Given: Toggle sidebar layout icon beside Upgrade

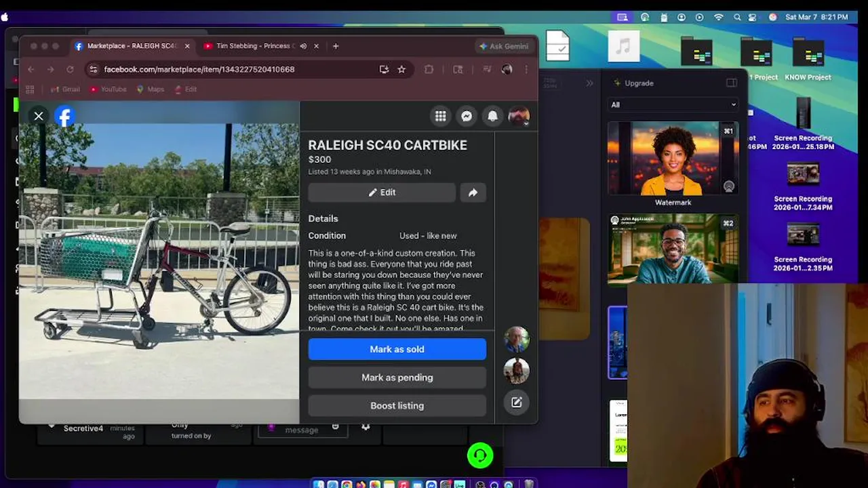Looking at the screenshot, I should coord(731,83).
